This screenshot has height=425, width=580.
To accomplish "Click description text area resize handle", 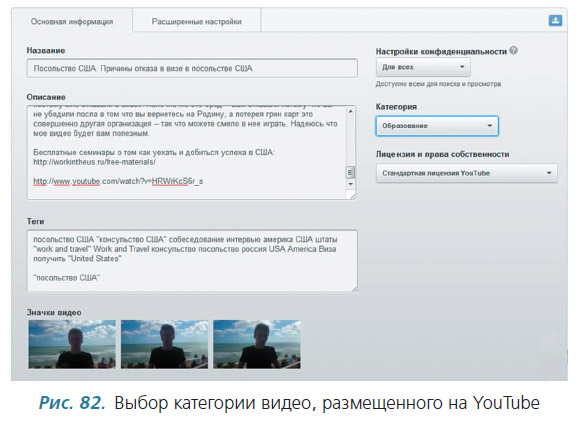I will point(353,196).
